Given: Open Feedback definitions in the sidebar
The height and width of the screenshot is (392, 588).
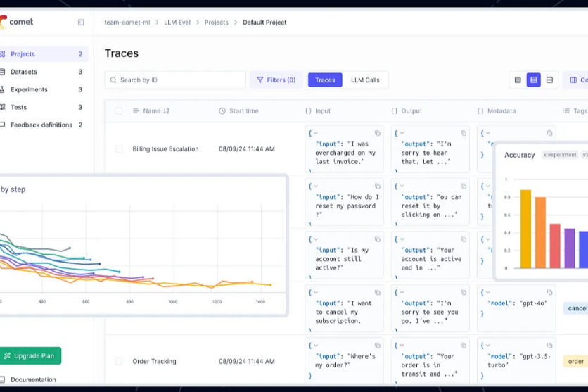Looking at the screenshot, I should (44, 125).
